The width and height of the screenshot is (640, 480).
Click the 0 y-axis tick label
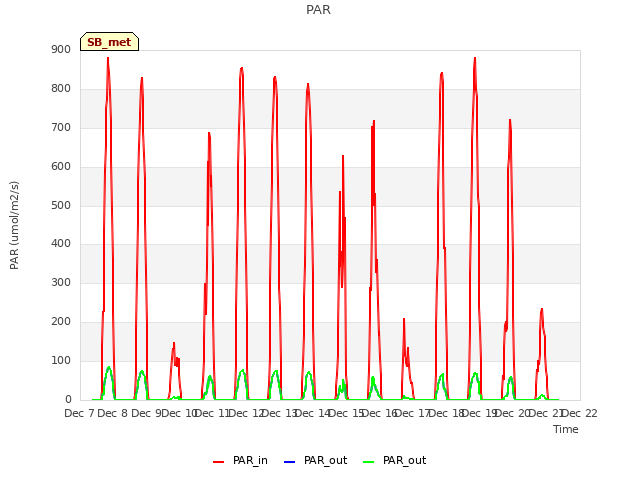68,399
